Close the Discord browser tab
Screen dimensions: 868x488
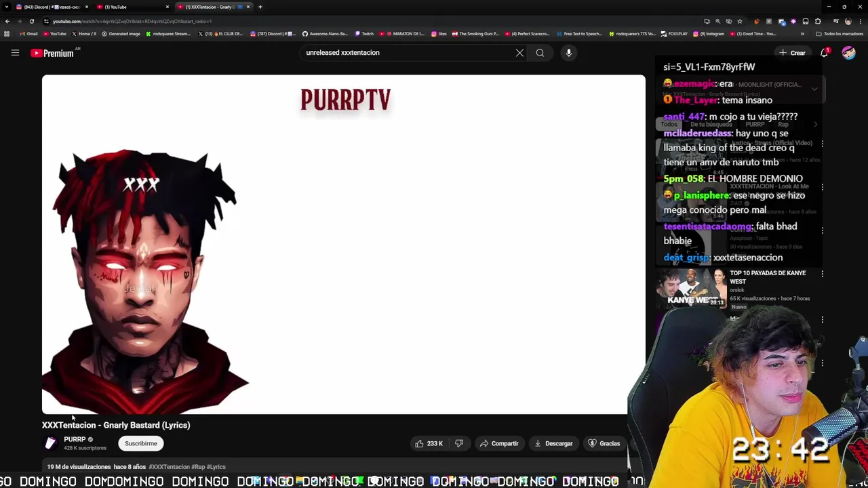(86, 7)
